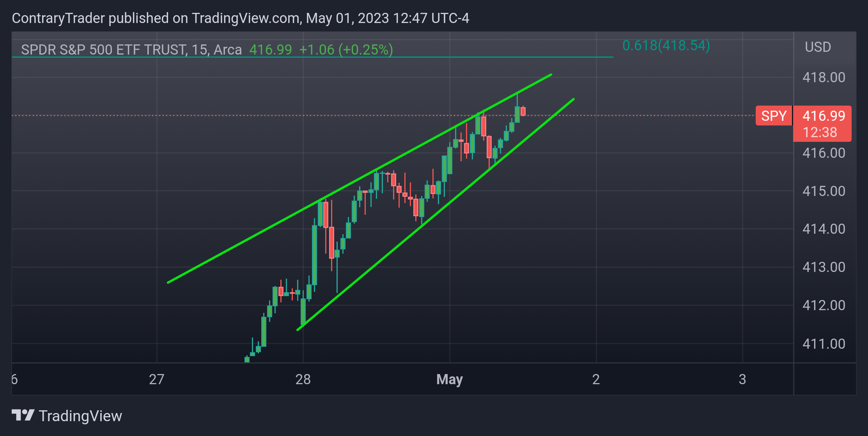Click the 416.00 price axis label
This screenshot has height=436, width=868.
coord(824,153)
